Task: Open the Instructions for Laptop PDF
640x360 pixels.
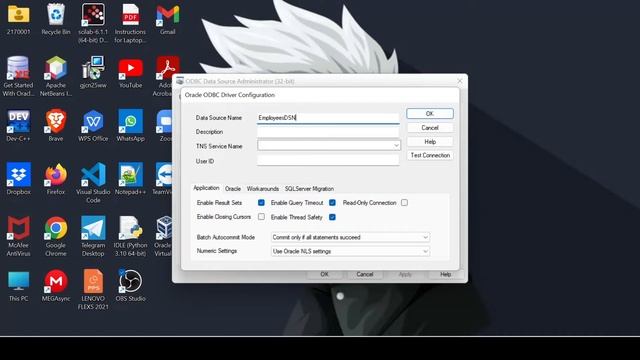Action: [x=130, y=23]
